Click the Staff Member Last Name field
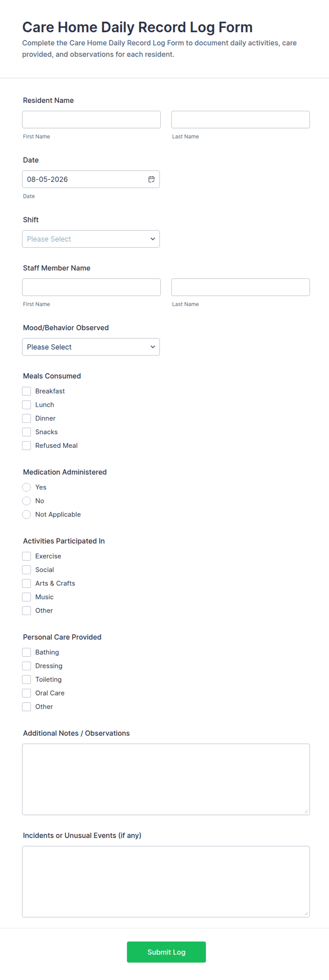 [240, 287]
